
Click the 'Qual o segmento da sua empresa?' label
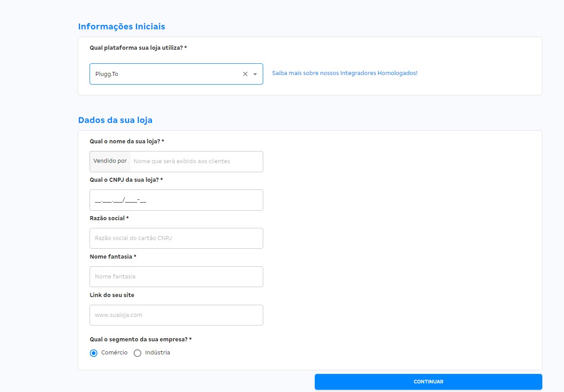pos(140,339)
